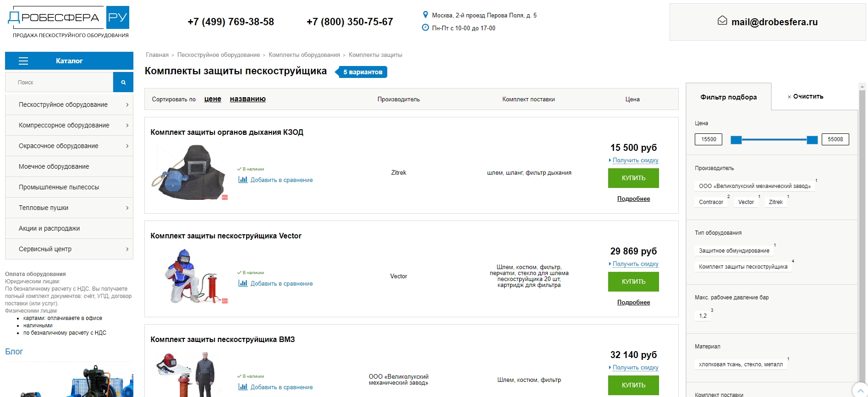The width and height of the screenshot is (868, 397).
Task: Click email mail@drobesfera.ru
Action: click(775, 22)
